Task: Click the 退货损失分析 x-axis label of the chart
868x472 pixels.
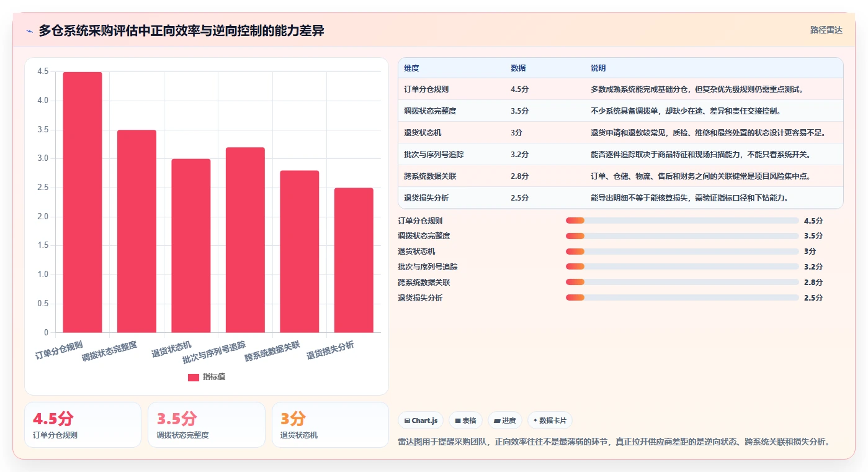Action: [x=330, y=350]
